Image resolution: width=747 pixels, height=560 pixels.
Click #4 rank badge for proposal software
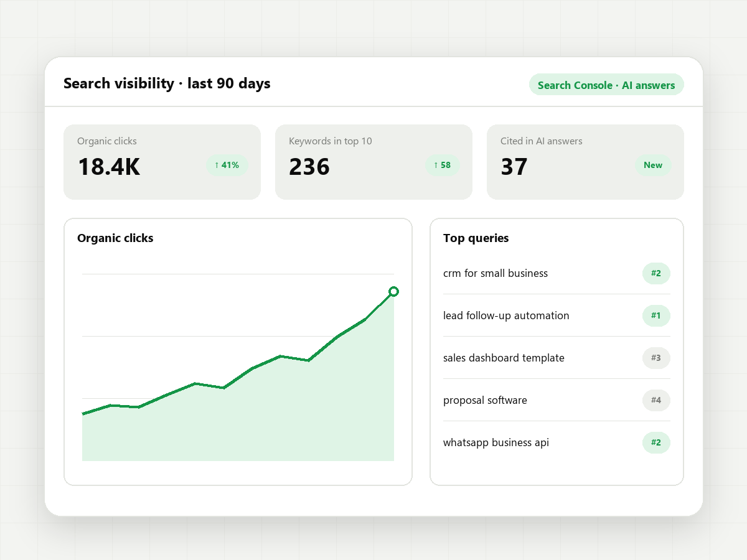[x=656, y=400]
